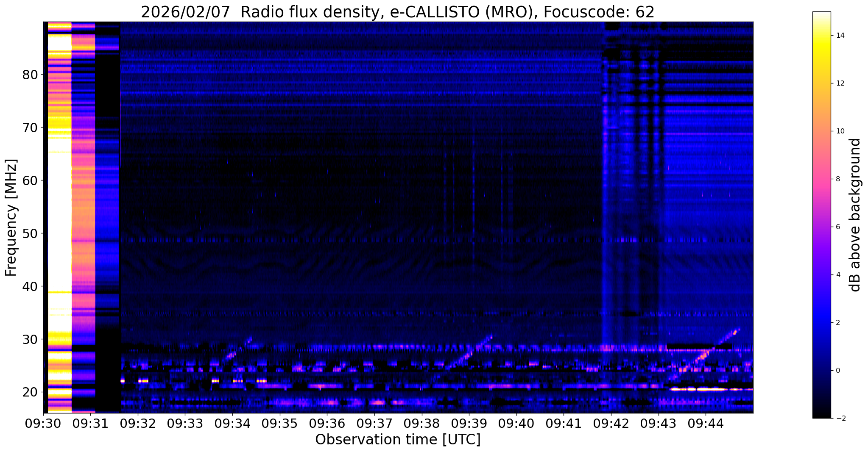Click the colorbar tick label 10

840,131
